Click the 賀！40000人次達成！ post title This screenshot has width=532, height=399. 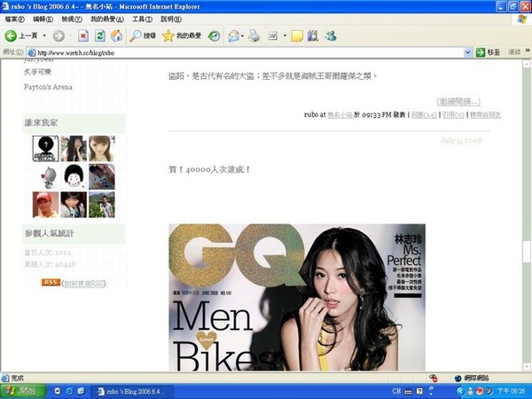tap(209, 169)
